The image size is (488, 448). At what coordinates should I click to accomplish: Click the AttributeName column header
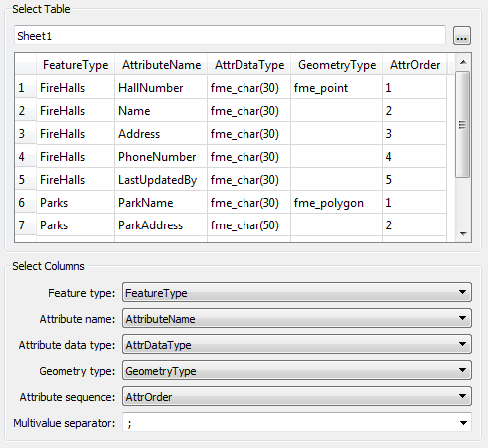[x=161, y=65]
